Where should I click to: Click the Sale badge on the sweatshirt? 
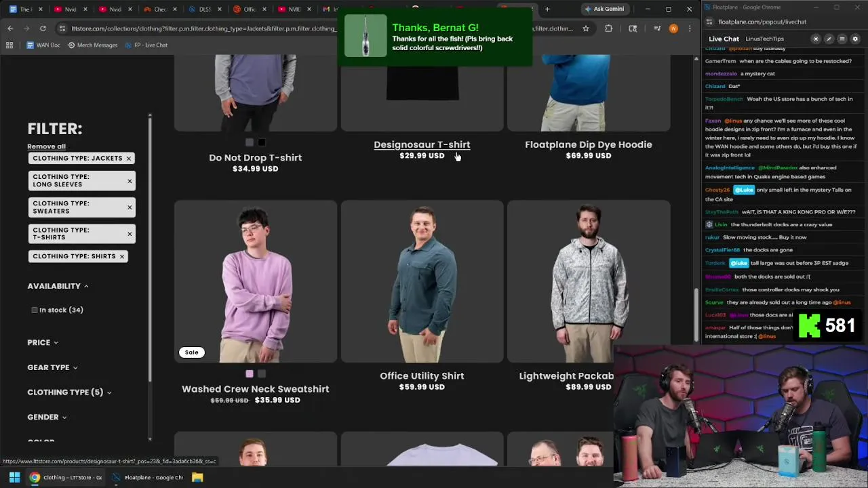pos(192,352)
